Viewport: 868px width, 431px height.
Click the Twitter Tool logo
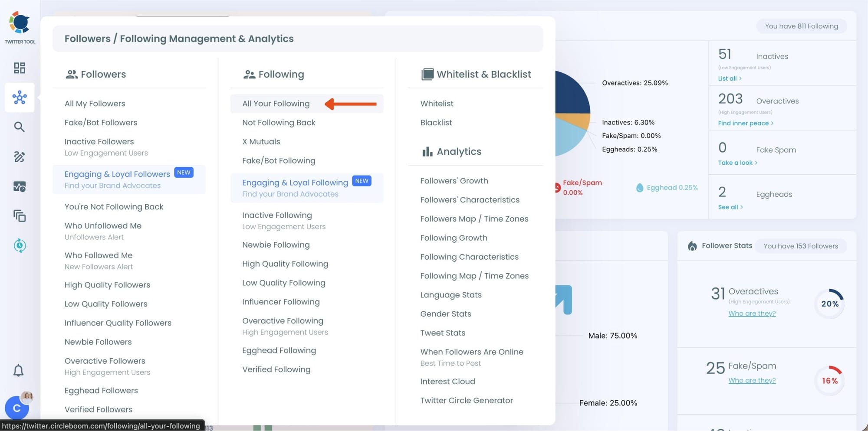pyautogui.click(x=20, y=23)
